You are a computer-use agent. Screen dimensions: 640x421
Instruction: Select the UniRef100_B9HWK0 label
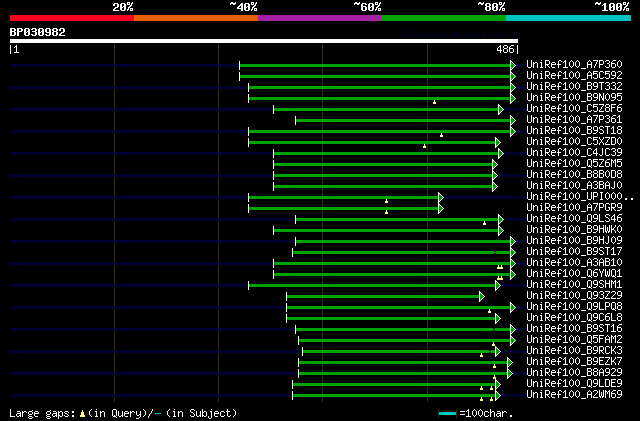pyautogui.click(x=574, y=229)
